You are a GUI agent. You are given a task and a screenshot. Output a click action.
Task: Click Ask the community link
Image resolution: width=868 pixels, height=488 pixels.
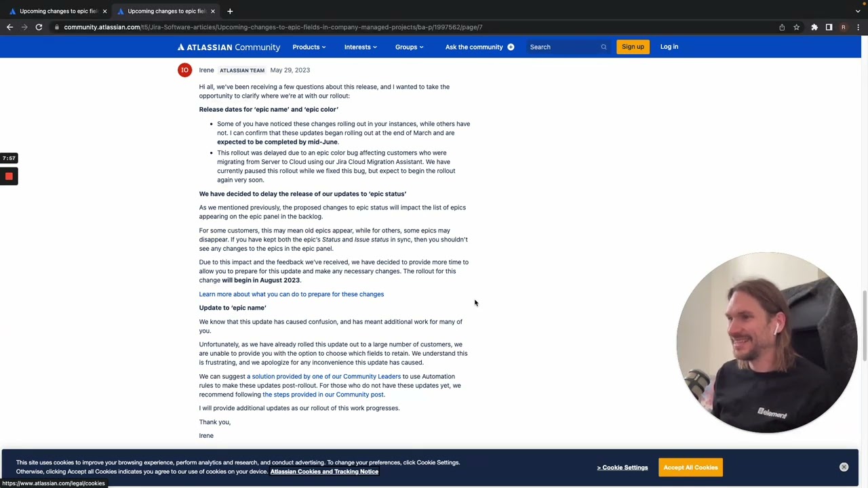(474, 47)
